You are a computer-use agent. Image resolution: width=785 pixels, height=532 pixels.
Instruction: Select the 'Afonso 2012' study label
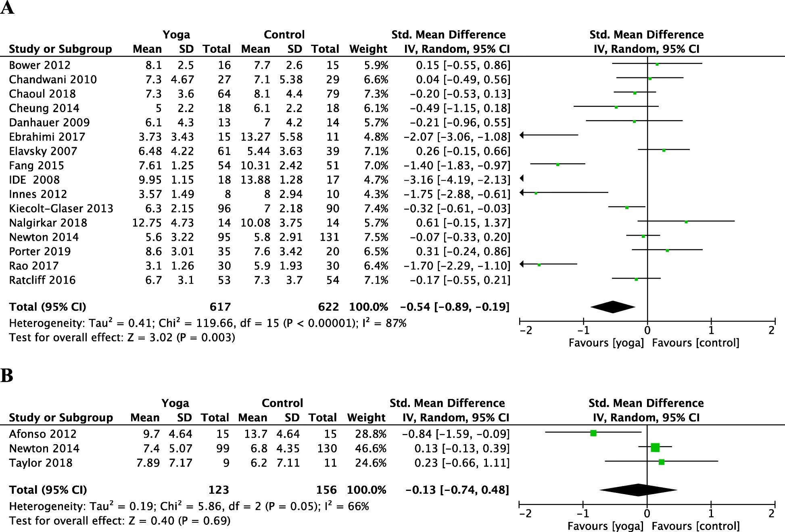[43, 434]
